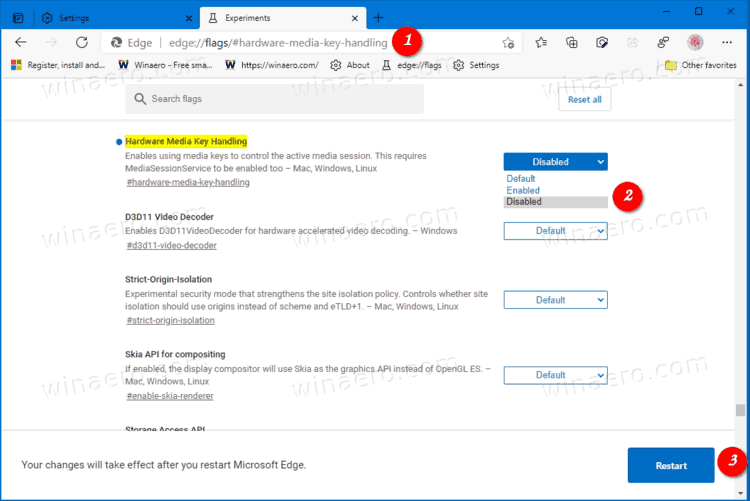Viewport: 750px width, 501px height.
Task: Click the Reset all button
Action: [585, 100]
